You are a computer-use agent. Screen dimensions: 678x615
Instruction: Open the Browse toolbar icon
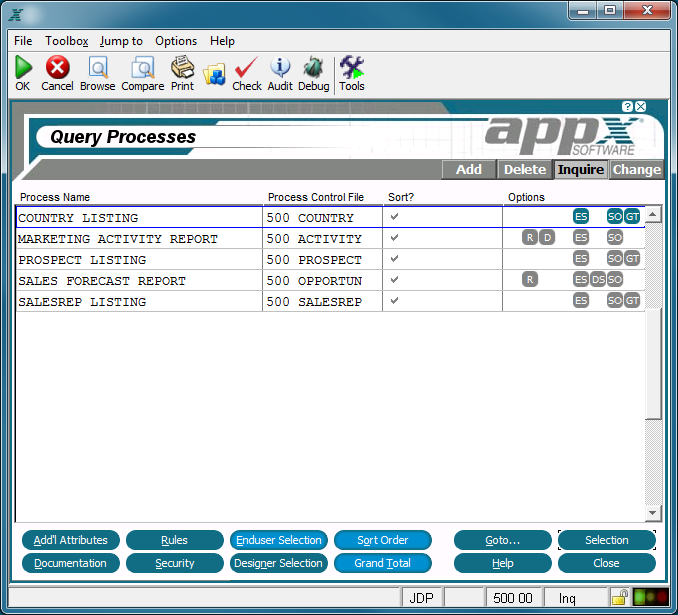98,67
